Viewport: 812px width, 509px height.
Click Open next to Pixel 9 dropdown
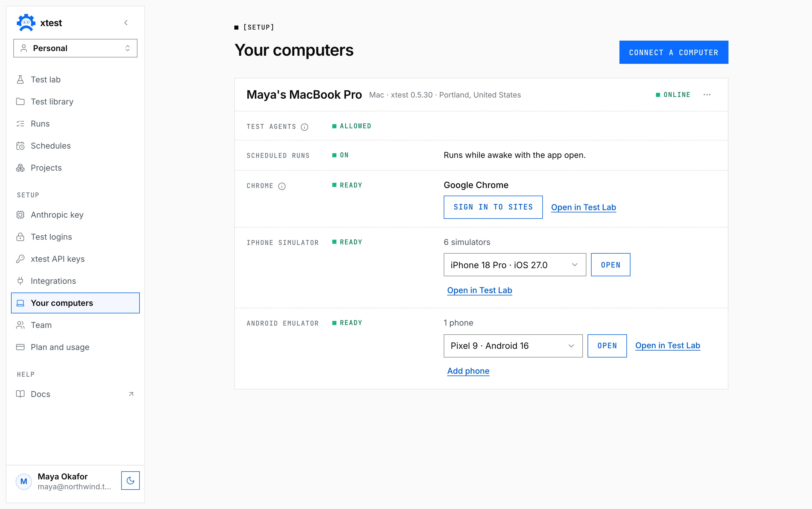click(x=607, y=346)
